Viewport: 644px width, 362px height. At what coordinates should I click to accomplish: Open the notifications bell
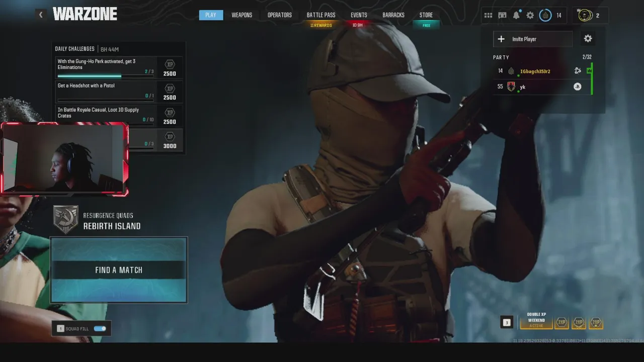coord(516,15)
